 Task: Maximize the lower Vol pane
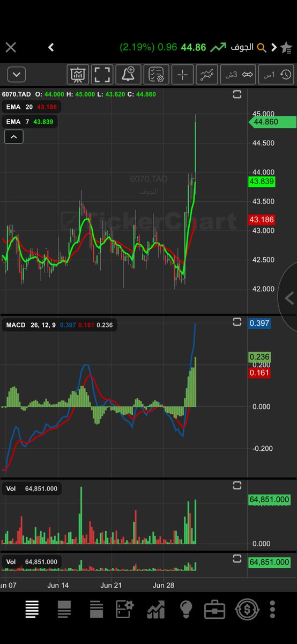click(x=236, y=559)
